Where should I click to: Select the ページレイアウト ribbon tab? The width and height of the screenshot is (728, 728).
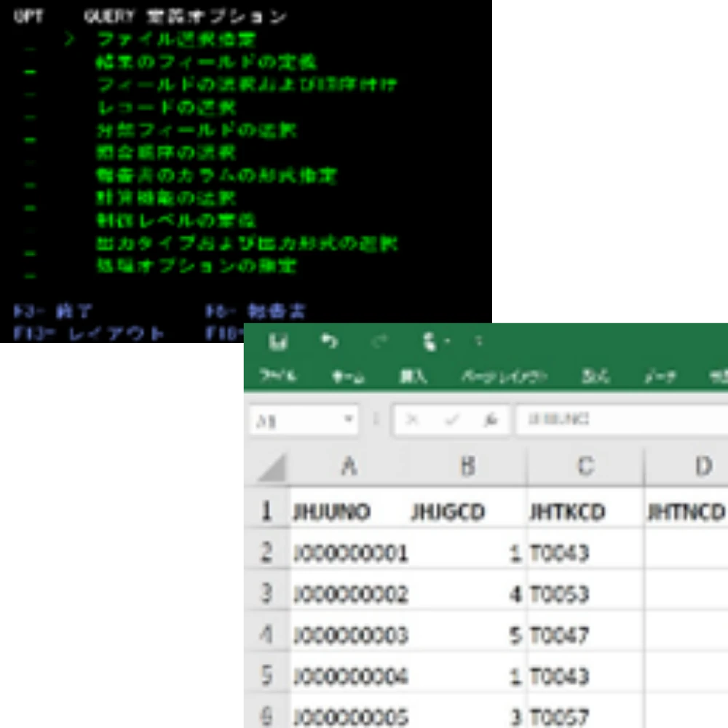click(x=504, y=376)
